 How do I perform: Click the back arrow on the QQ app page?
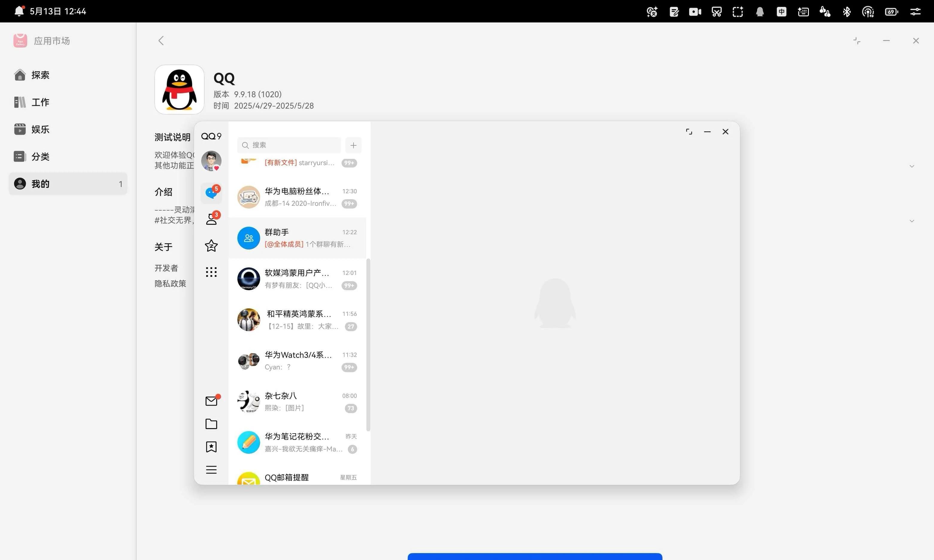click(x=161, y=40)
